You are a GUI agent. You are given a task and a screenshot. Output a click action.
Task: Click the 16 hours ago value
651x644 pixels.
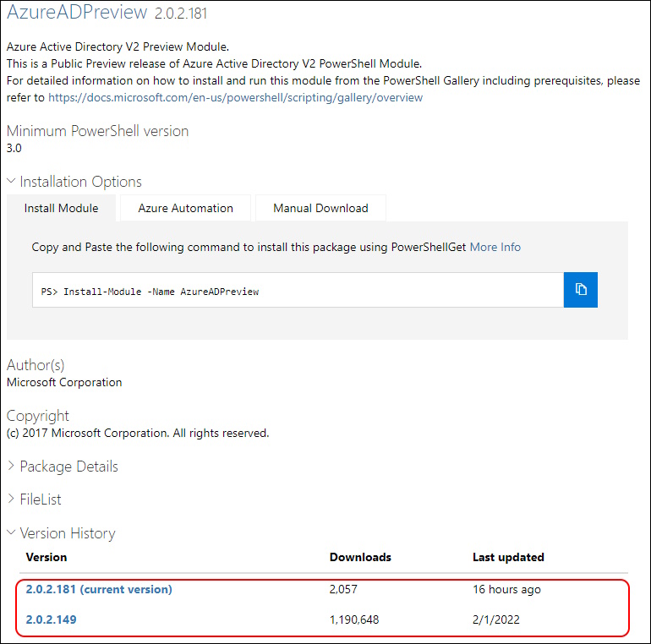click(x=506, y=589)
